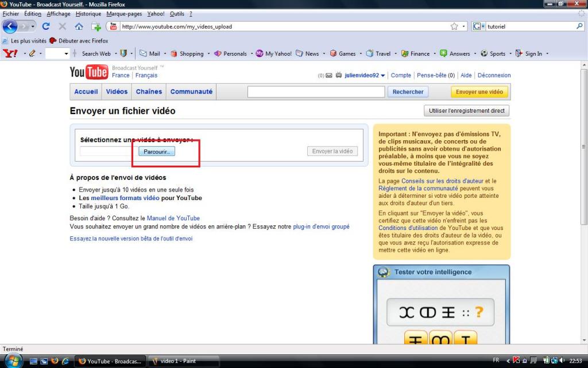Image resolution: width=588 pixels, height=368 pixels.
Task: Click Sign In on the Yahoo toolbar
Action: pos(529,53)
